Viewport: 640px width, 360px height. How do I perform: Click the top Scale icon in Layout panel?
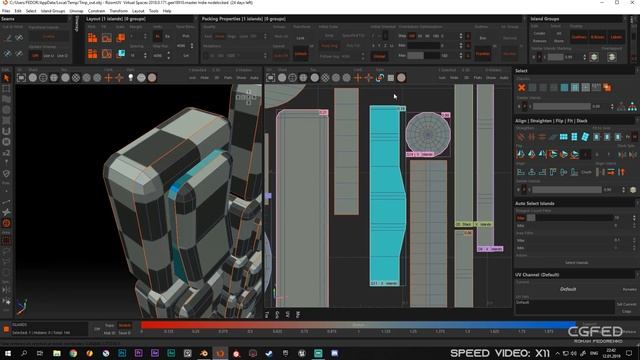(x=121, y=38)
